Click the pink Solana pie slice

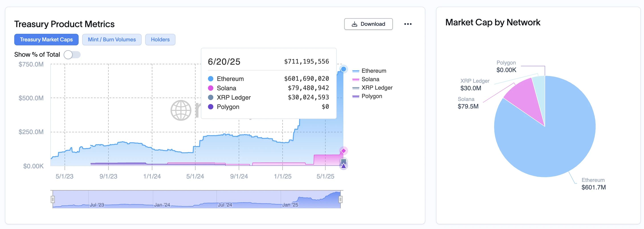(525, 97)
